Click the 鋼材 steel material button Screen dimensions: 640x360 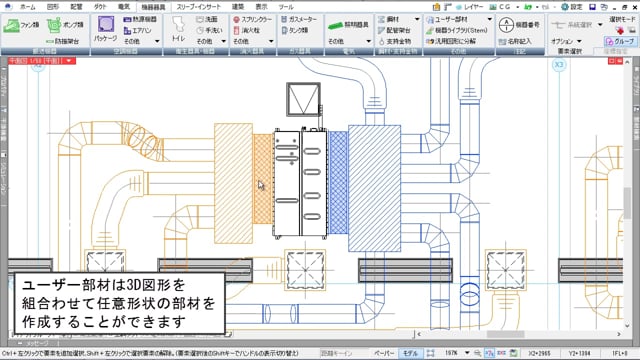tap(389, 19)
